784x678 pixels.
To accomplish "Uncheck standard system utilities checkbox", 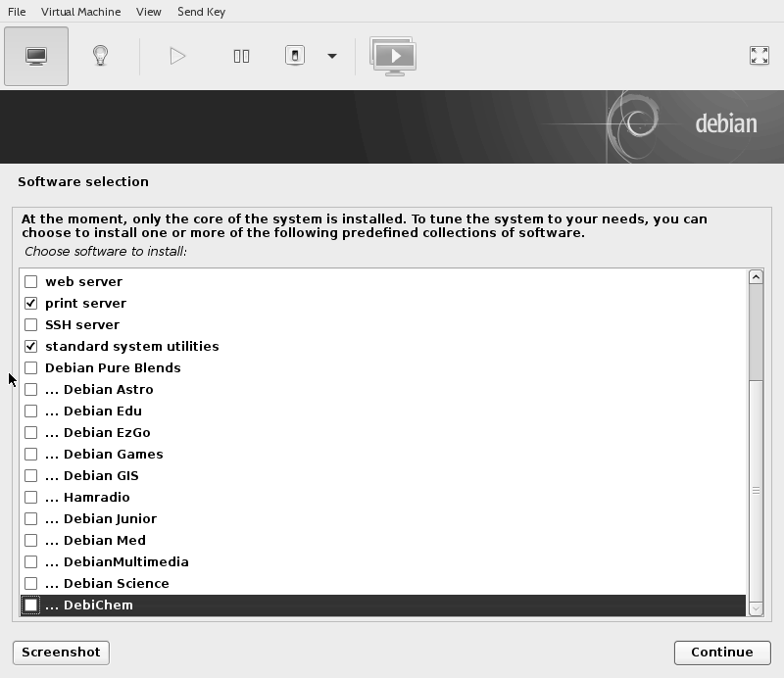I will point(31,347).
